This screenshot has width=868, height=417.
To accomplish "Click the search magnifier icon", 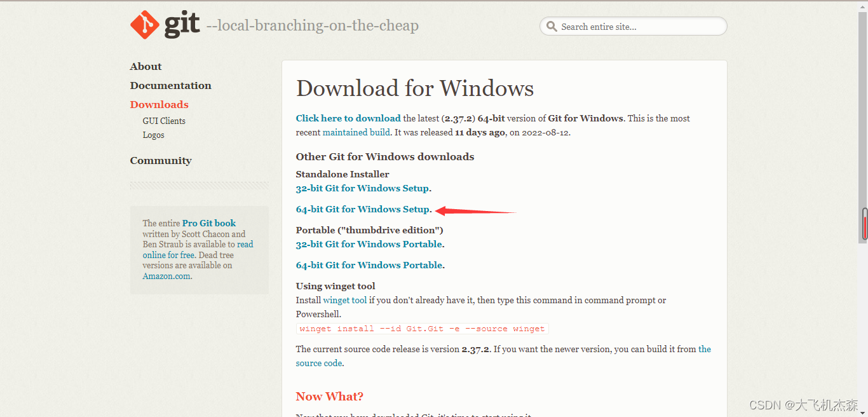I will (x=552, y=27).
